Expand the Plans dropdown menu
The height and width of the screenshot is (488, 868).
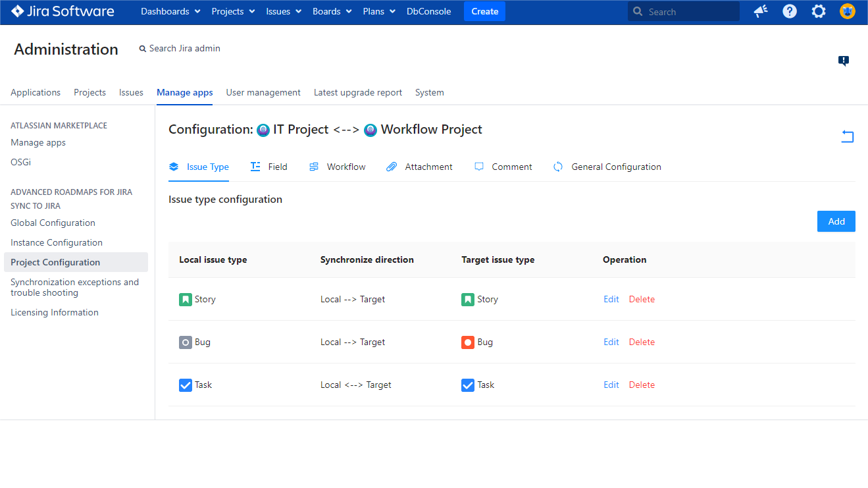click(x=379, y=11)
